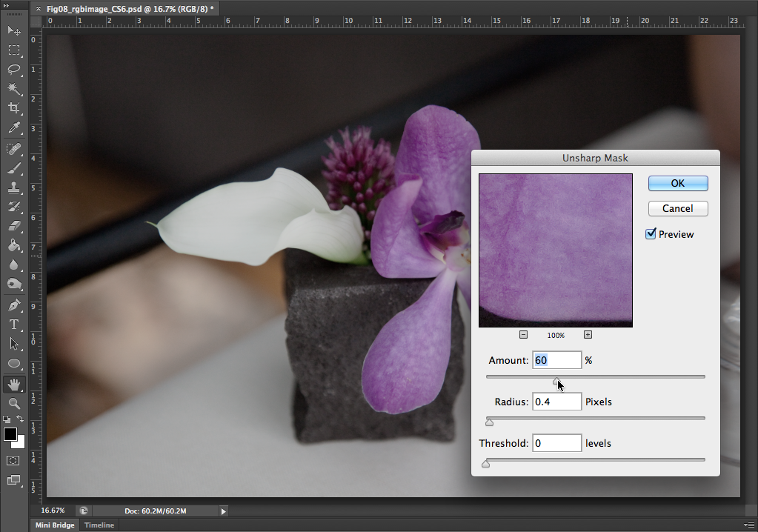
Task: Select the Type tool
Action: tap(13, 325)
